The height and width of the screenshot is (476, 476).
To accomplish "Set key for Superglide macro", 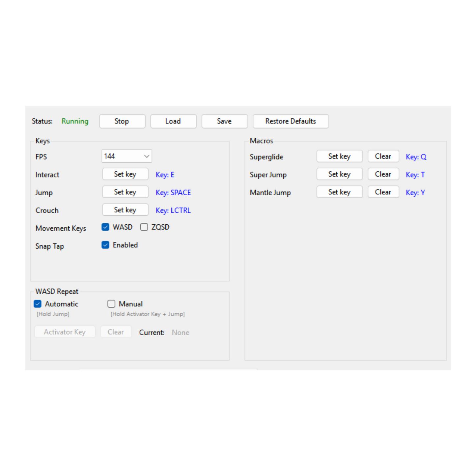I will pos(339,156).
